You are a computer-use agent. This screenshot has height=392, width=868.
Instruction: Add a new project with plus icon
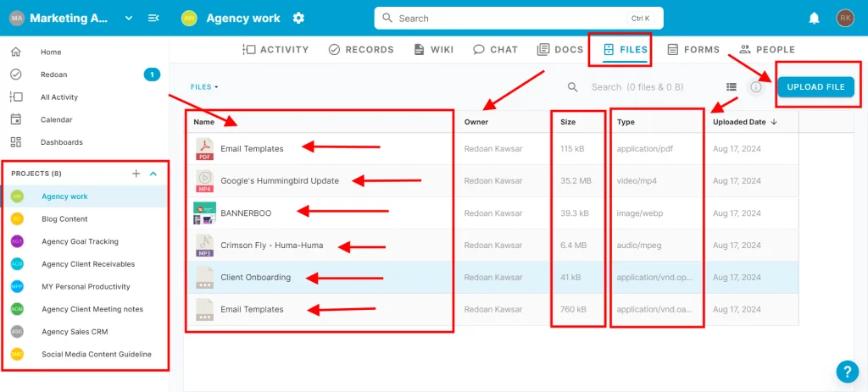[136, 174]
